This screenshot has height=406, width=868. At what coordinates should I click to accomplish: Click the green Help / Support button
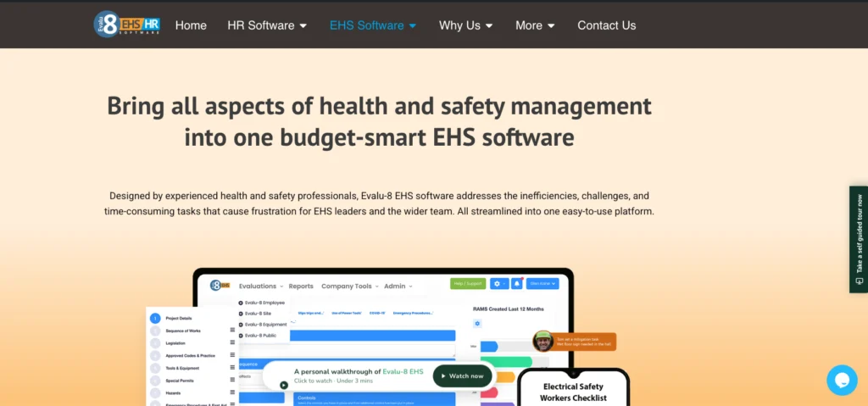tap(468, 284)
